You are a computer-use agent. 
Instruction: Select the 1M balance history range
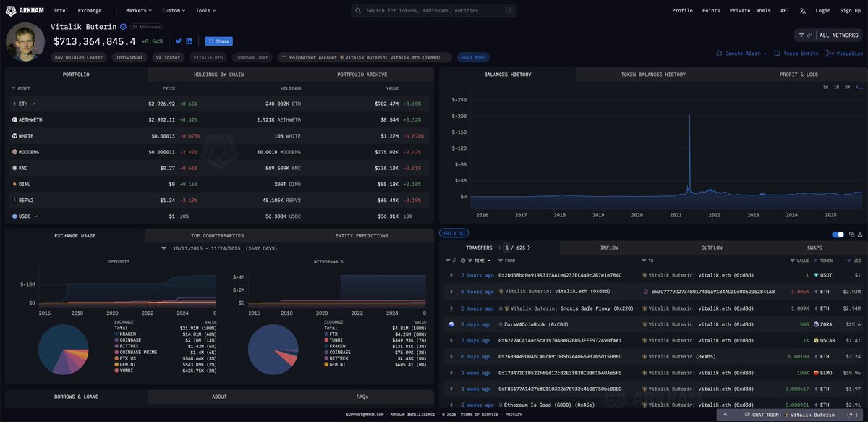click(837, 87)
